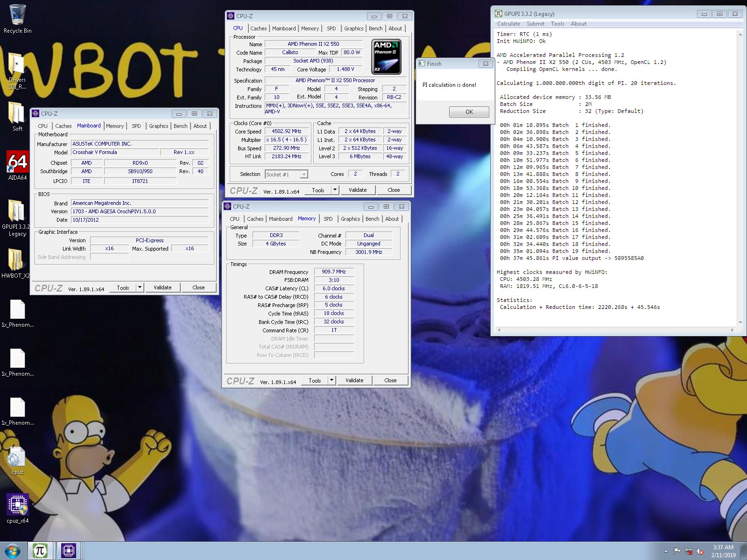Viewport: 747px width, 560px height.
Task: Click Tools button in the CPU window
Action: pyautogui.click(x=318, y=190)
